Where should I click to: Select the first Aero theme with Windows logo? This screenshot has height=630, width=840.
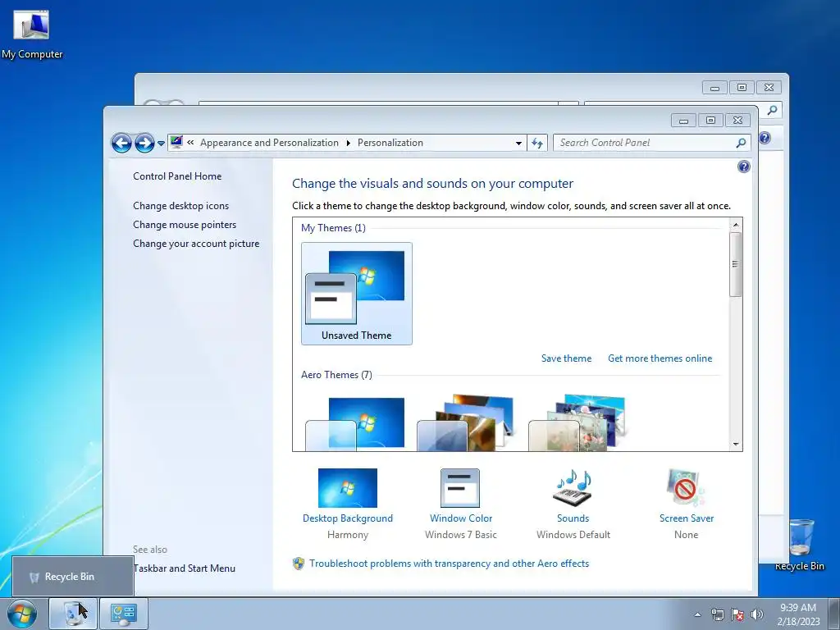pos(355,423)
